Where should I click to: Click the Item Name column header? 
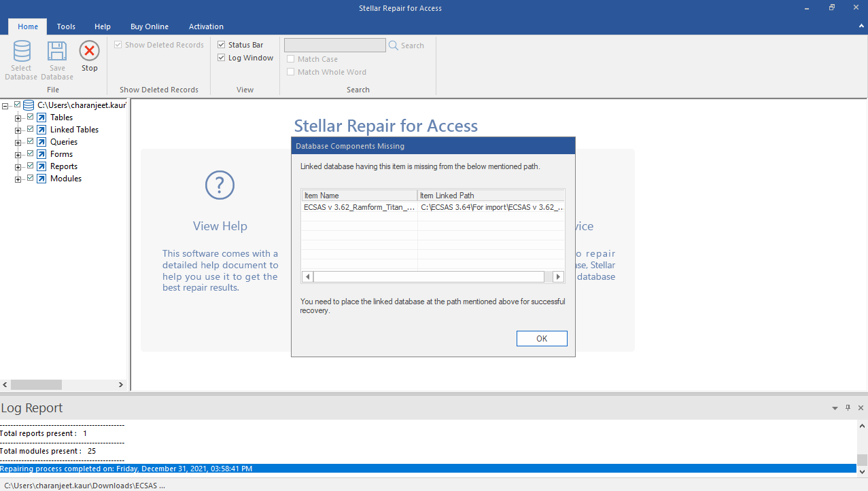point(360,196)
